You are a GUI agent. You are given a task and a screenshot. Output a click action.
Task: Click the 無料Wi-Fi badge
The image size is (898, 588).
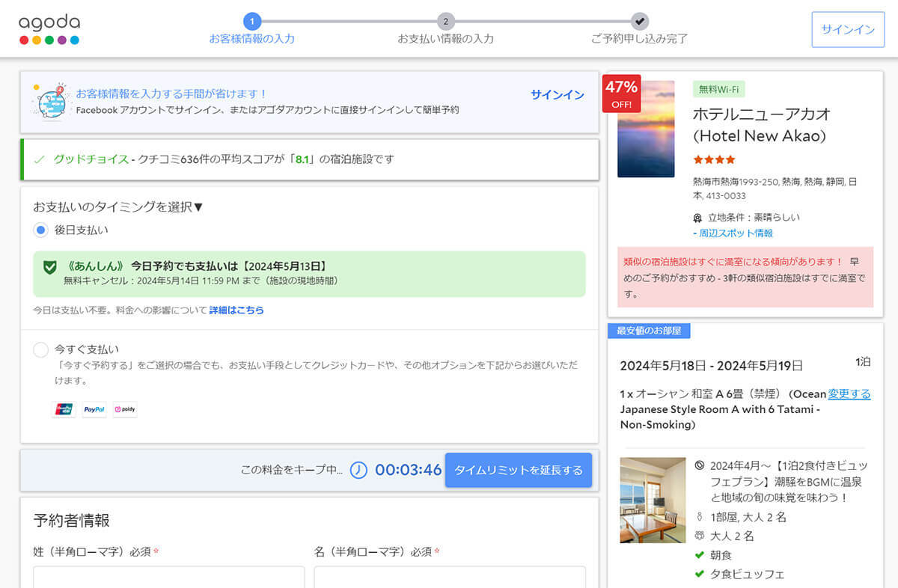click(719, 89)
